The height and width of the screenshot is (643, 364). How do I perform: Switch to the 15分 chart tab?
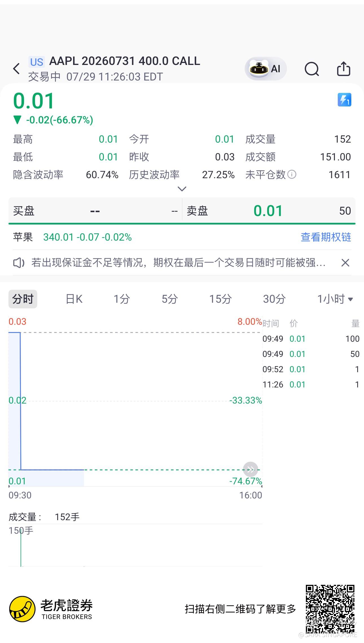click(220, 299)
